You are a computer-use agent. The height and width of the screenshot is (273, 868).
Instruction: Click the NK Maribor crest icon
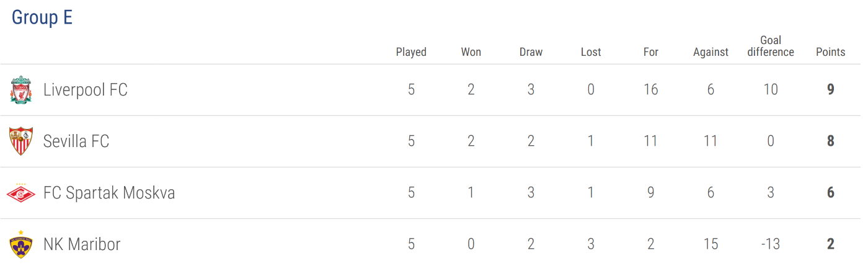coord(21,244)
